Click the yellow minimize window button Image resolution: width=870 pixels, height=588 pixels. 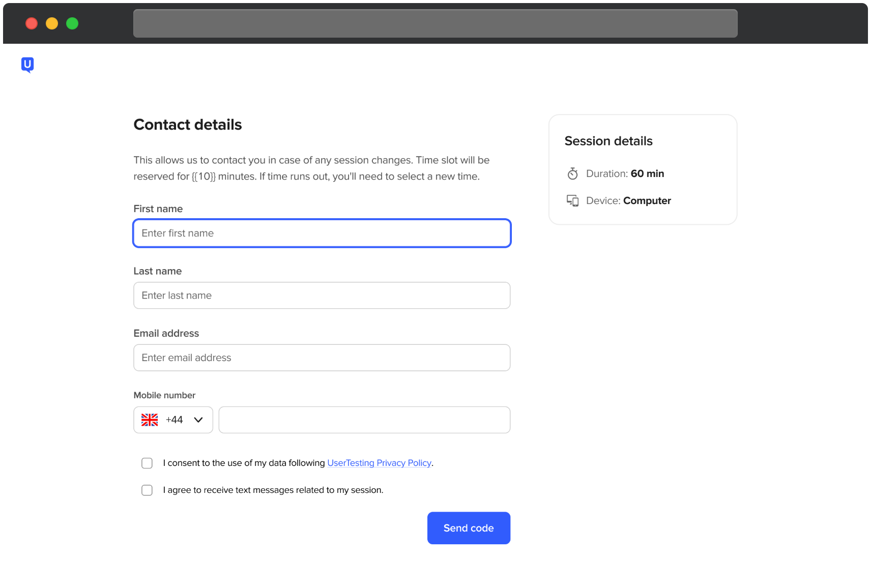pyautogui.click(x=52, y=23)
